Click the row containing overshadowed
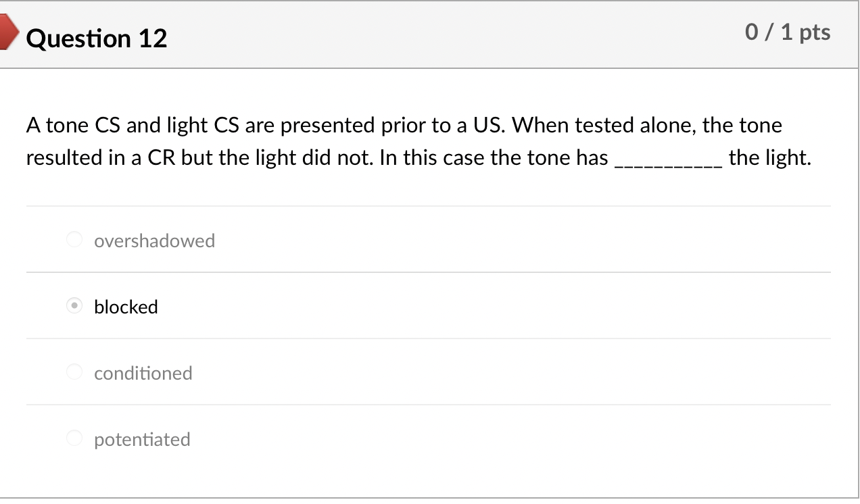 point(428,239)
